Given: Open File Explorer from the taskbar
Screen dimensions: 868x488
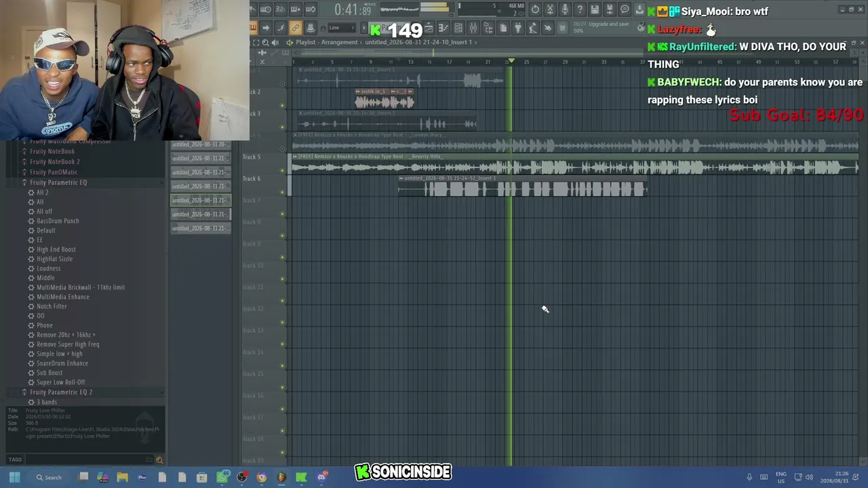Looking at the screenshot, I should coord(123,477).
